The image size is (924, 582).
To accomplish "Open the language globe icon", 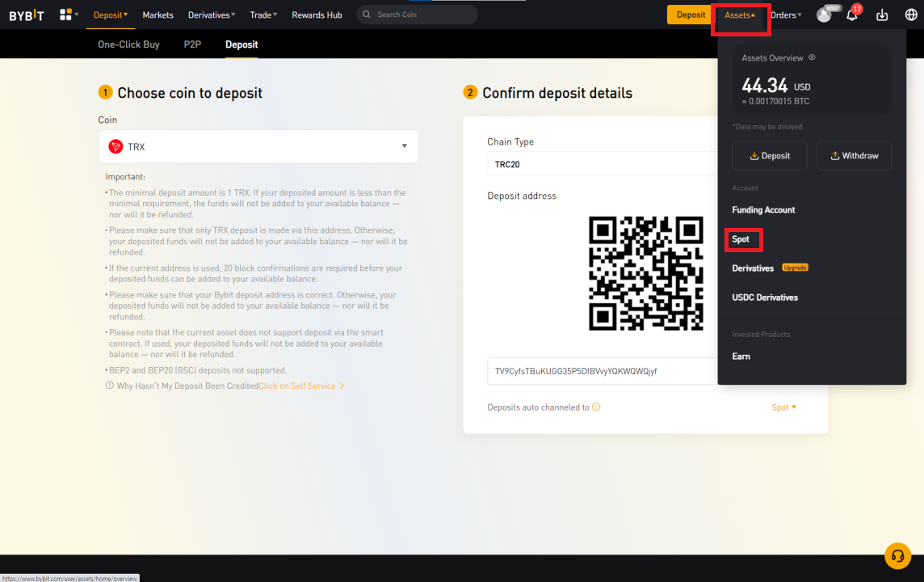I will pyautogui.click(x=911, y=15).
